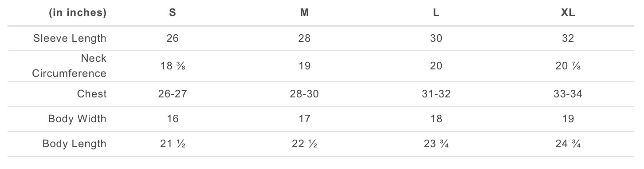The width and height of the screenshot is (644, 169).
Task: Click the 28-30 chest value for M
Action: click(x=304, y=94)
